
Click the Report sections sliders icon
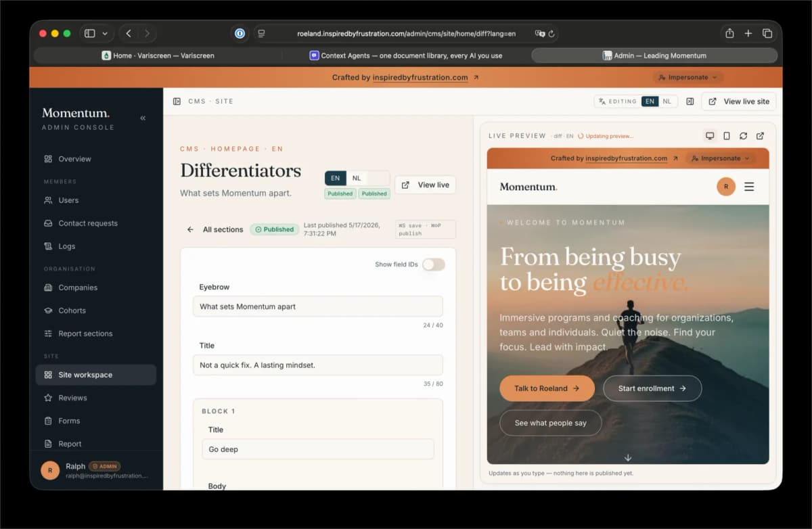(48, 333)
